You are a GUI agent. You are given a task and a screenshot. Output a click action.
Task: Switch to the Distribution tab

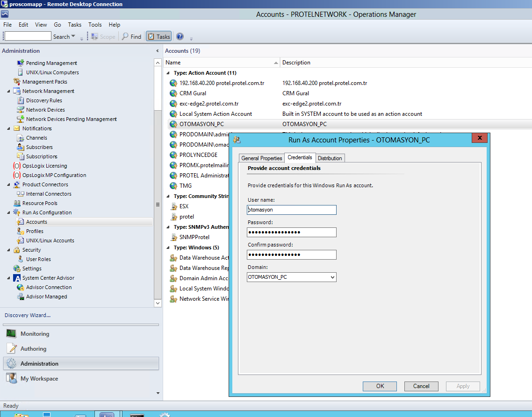330,158
